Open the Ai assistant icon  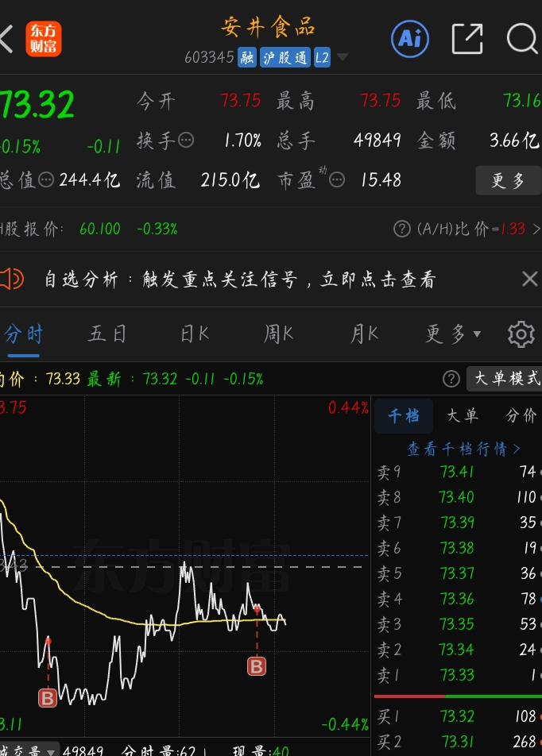410,39
